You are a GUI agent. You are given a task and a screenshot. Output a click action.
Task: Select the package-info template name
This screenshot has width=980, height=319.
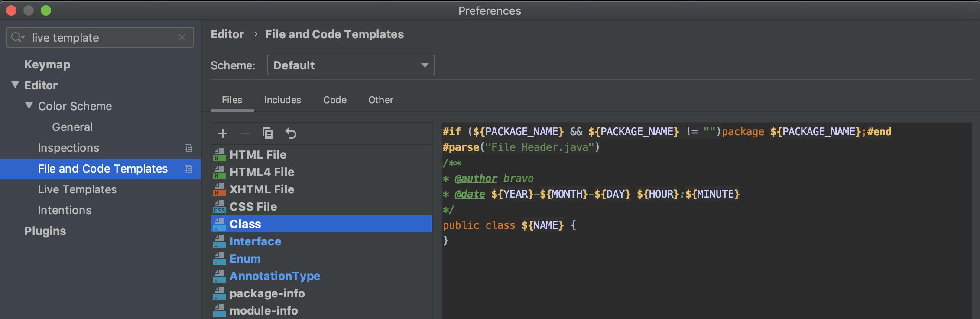click(x=267, y=293)
